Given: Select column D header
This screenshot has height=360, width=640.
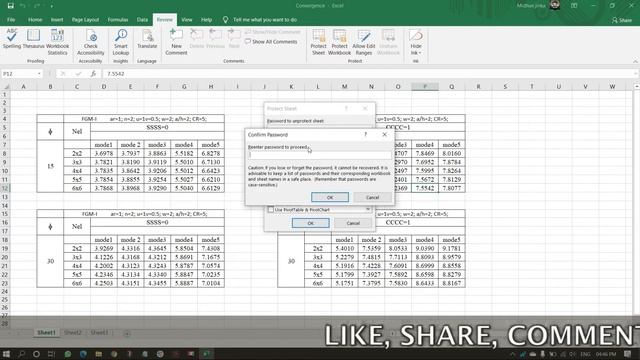Looking at the screenshot, I should 104,87.
